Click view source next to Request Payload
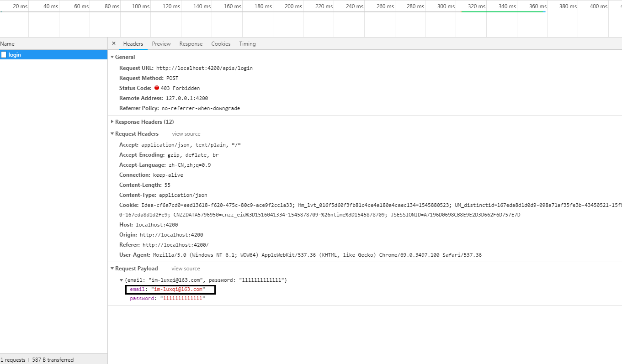This screenshot has width=622, height=364. tap(185, 269)
